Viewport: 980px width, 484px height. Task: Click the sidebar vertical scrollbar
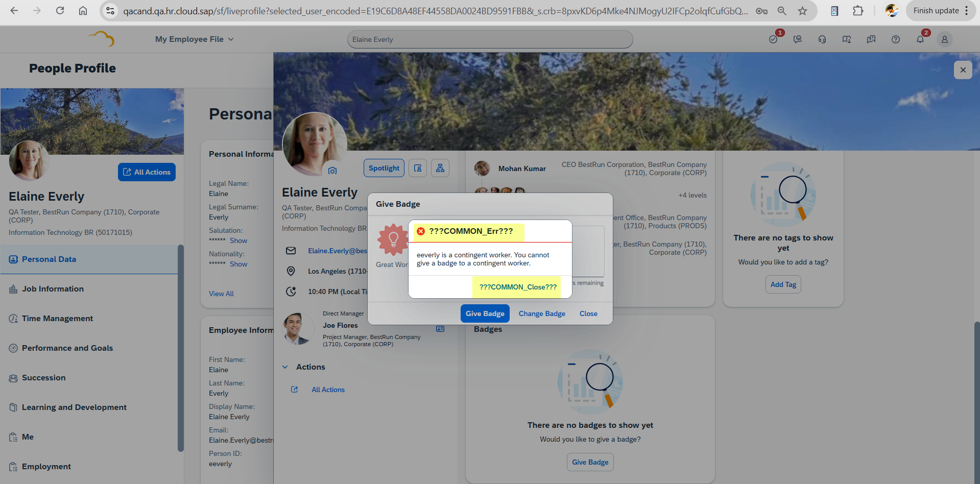(x=180, y=348)
